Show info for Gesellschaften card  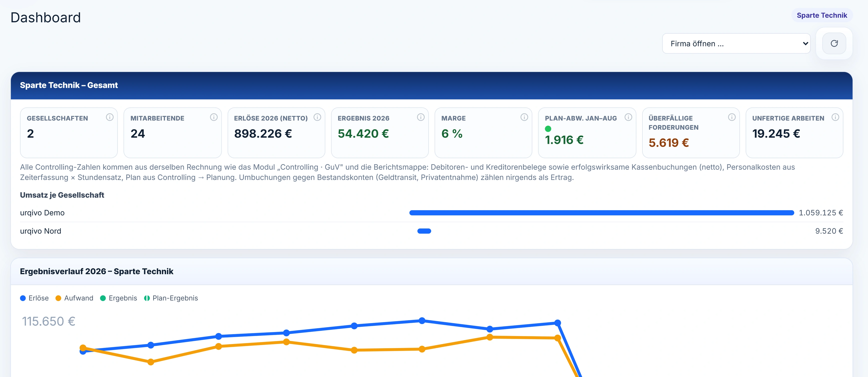(x=110, y=117)
